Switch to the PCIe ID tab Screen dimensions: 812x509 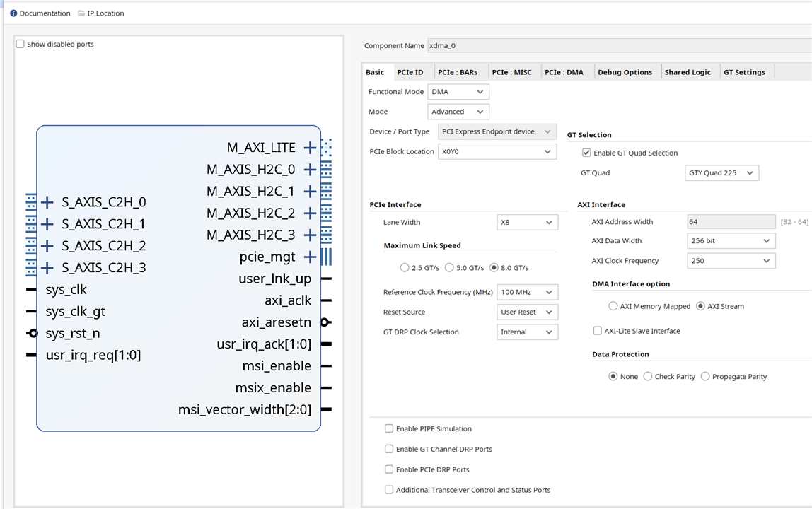tap(410, 72)
